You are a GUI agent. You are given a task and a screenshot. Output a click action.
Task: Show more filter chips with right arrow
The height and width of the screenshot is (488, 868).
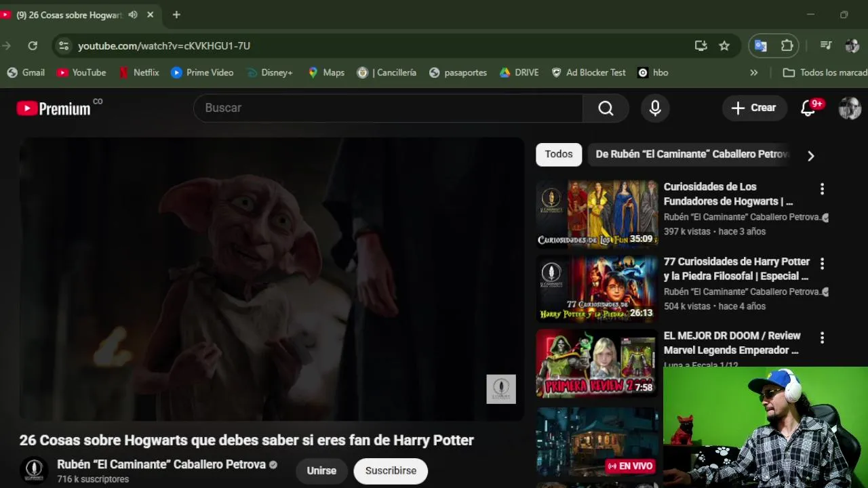click(x=810, y=155)
